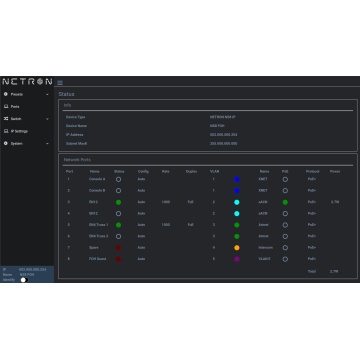Image resolution: width=360 pixels, height=360 pixels.
Task: Click the Intercom VLAN name
Action: (x=265, y=248)
